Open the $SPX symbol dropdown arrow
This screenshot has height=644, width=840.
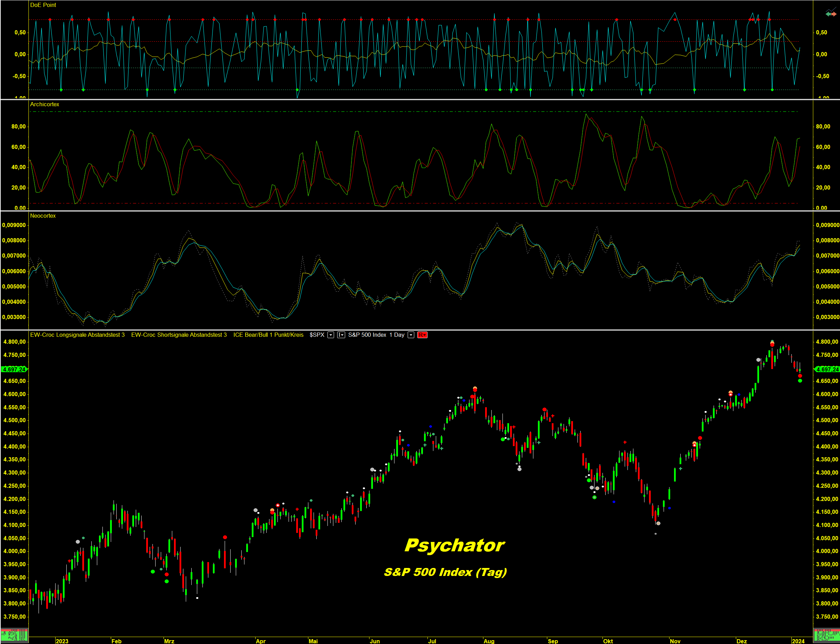click(331, 335)
